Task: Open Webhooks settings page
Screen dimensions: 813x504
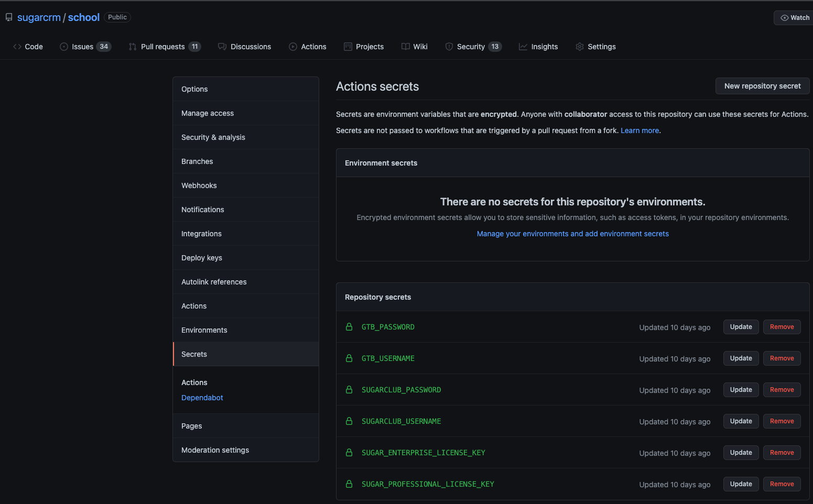Action: 246,185
